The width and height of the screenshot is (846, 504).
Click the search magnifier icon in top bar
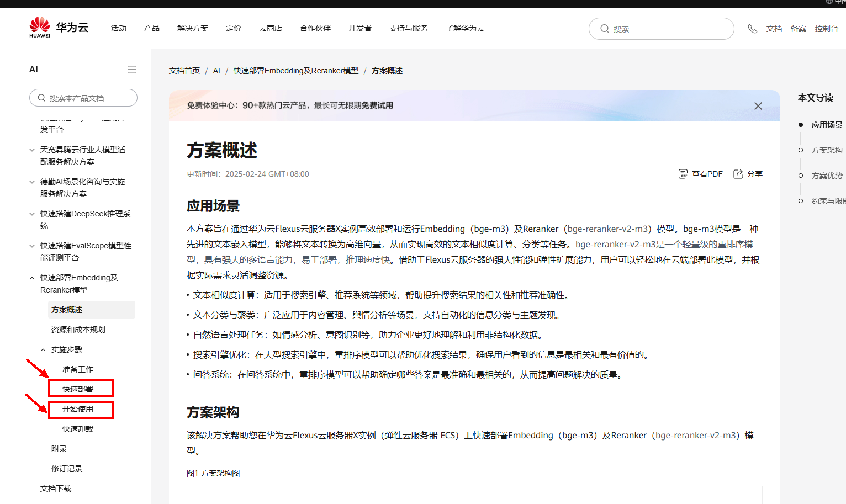coord(605,29)
